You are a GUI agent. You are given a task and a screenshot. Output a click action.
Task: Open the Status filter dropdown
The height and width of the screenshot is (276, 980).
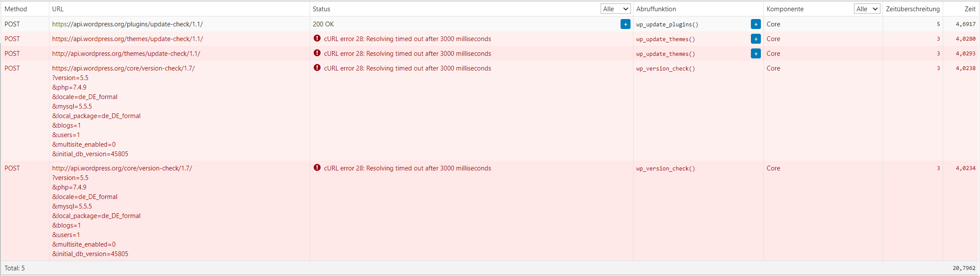point(615,9)
